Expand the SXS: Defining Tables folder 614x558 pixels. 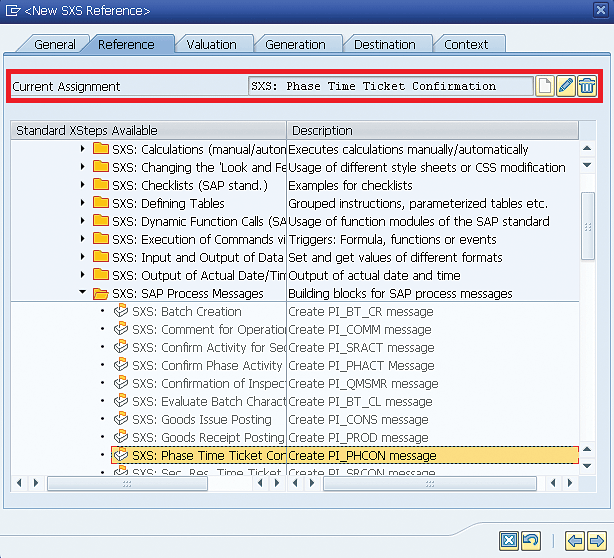click(82, 204)
